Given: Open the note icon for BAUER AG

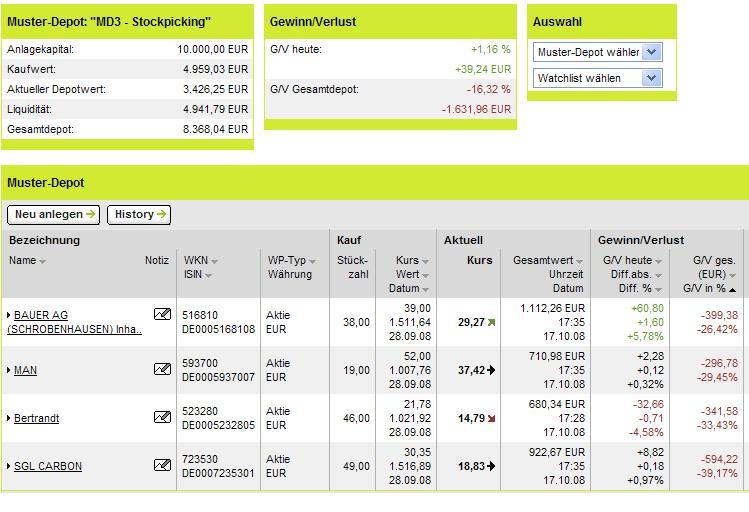Looking at the screenshot, I should pyautogui.click(x=162, y=314).
